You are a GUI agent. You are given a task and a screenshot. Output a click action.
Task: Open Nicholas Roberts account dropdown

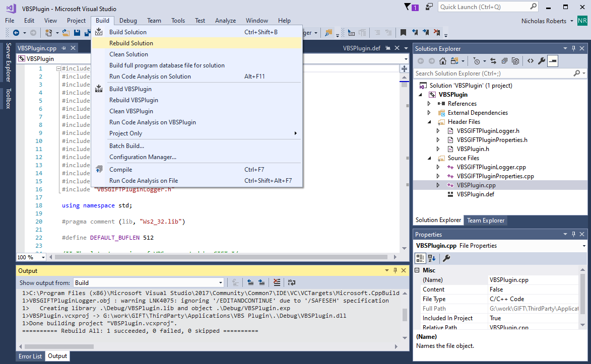571,21
